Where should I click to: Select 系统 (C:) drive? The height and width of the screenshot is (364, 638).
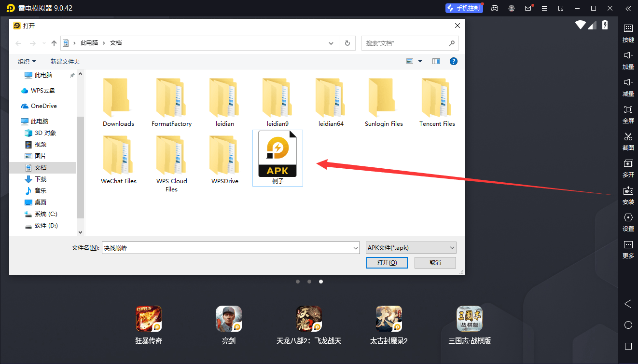(x=41, y=214)
